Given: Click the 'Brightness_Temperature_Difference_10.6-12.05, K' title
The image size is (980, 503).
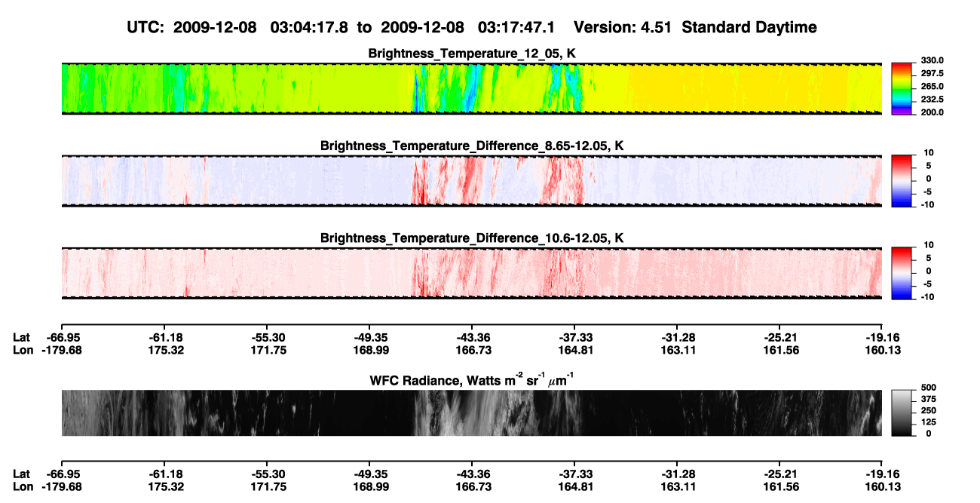Looking at the screenshot, I should coord(472,238).
